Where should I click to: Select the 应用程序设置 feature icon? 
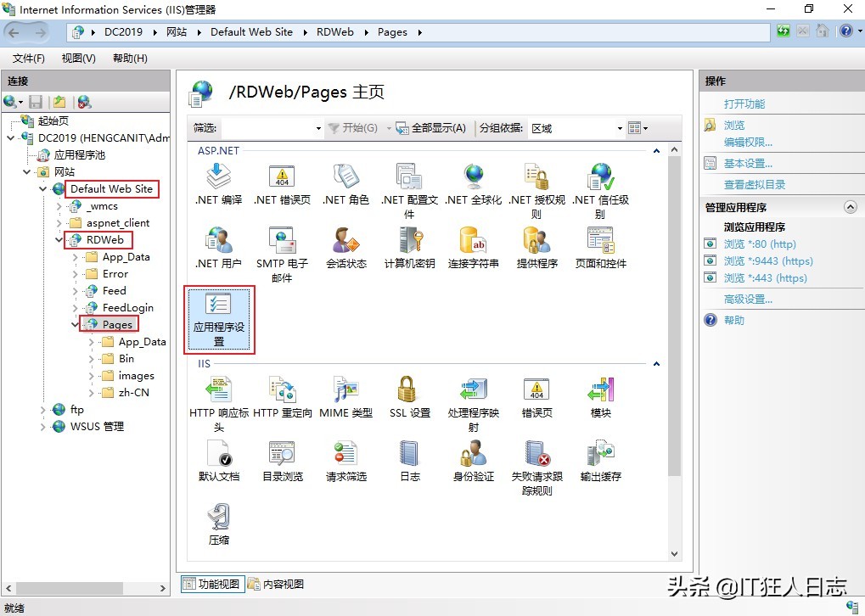coord(219,319)
